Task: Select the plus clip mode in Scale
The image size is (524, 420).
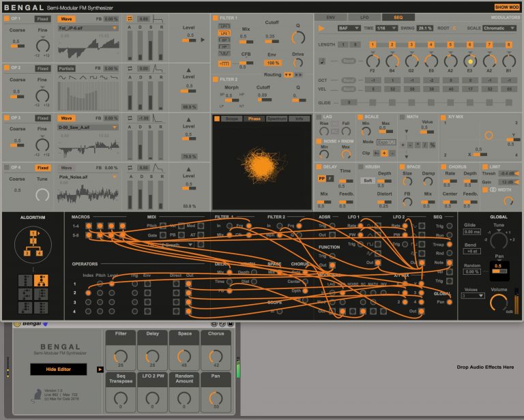Action: tap(384, 153)
